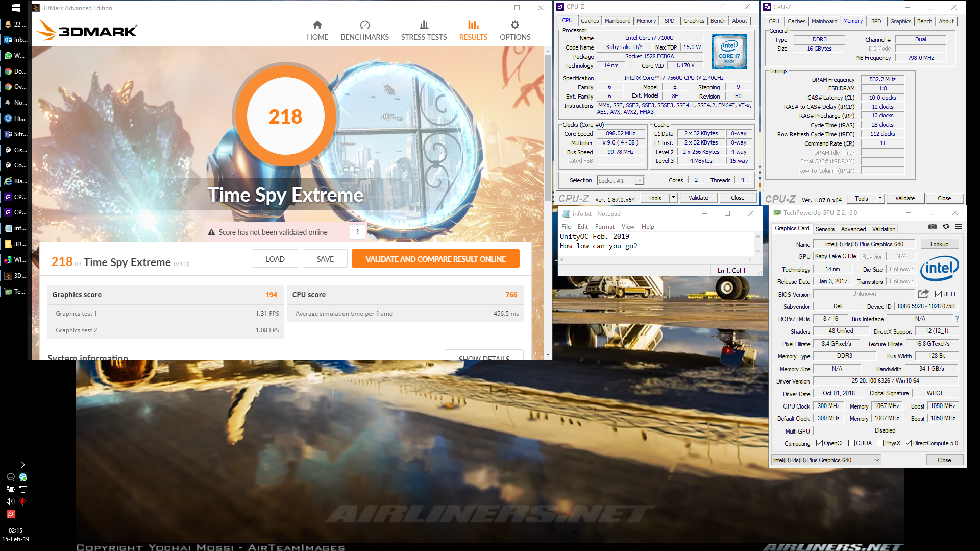The height and width of the screenshot is (551, 980).
Task: Click into the Notepad text area
Action: click(x=656, y=243)
